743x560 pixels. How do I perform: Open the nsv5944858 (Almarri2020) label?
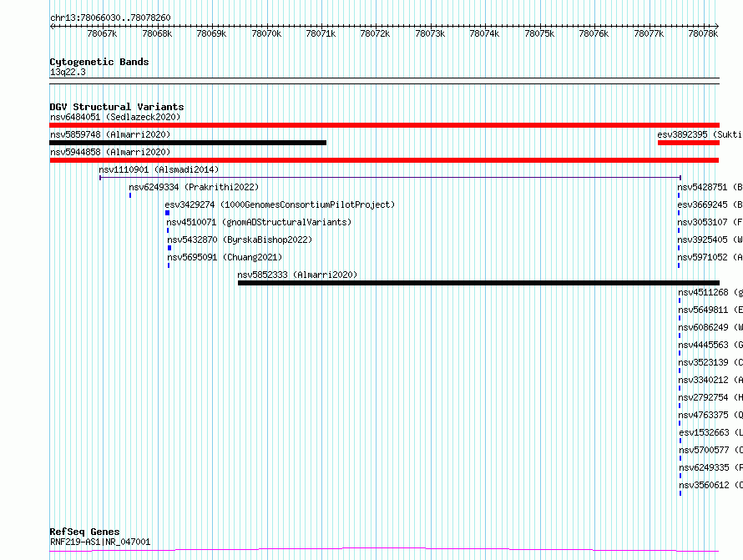tap(110, 152)
